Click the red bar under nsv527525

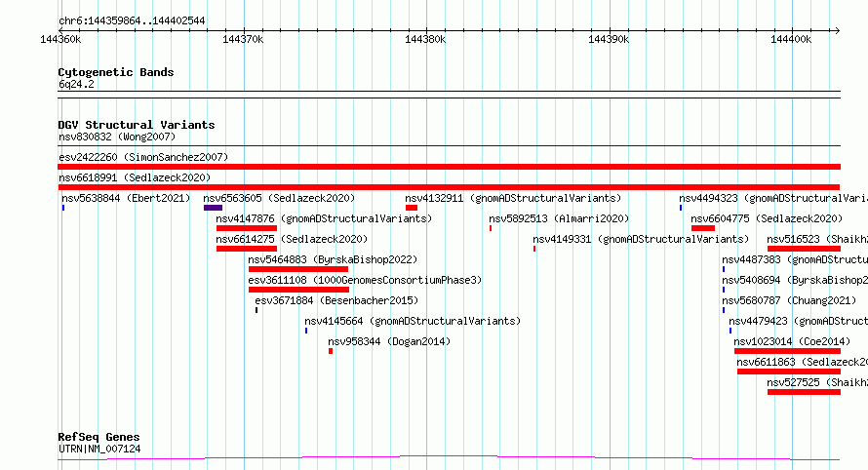(x=804, y=392)
